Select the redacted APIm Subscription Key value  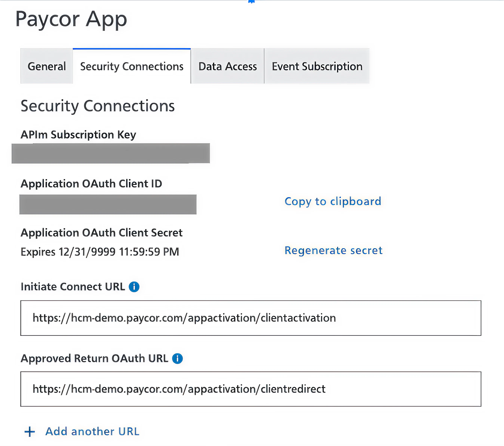[x=111, y=153]
